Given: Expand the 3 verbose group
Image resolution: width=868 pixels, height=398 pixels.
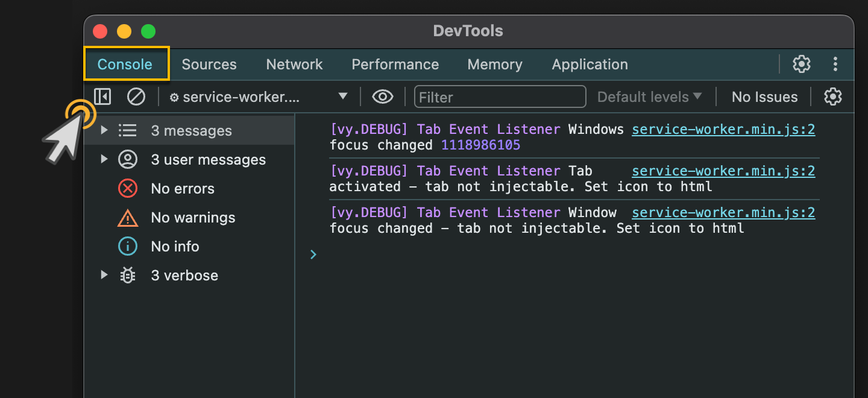Looking at the screenshot, I should pos(104,275).
